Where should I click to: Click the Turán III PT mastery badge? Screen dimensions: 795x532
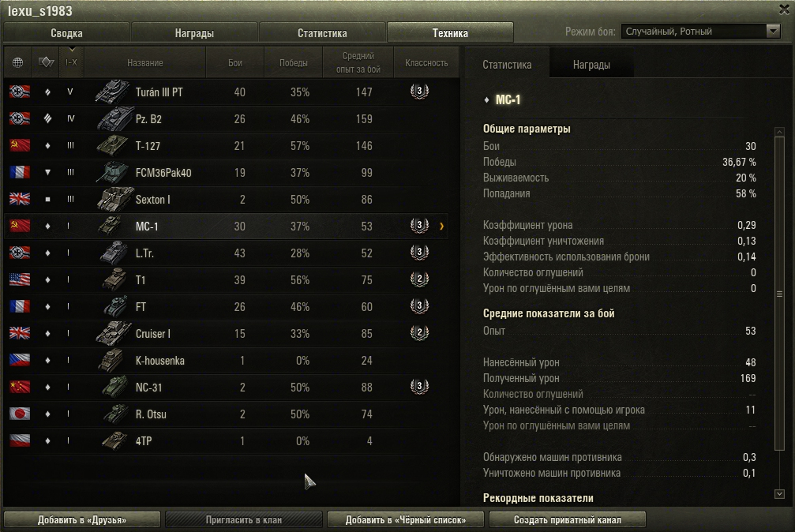(419, 92)
